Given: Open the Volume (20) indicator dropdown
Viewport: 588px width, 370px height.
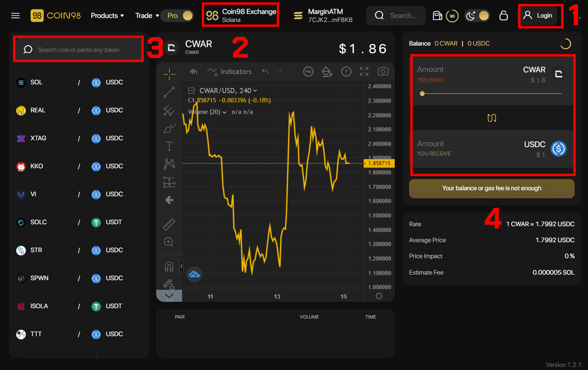Looking at the screenshot, I should pos(224,112).
